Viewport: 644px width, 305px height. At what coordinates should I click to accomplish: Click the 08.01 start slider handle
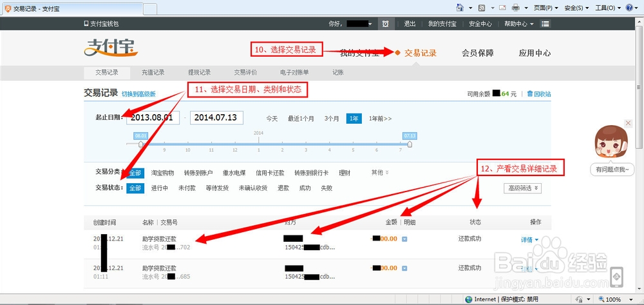click(x=141, y=144)
